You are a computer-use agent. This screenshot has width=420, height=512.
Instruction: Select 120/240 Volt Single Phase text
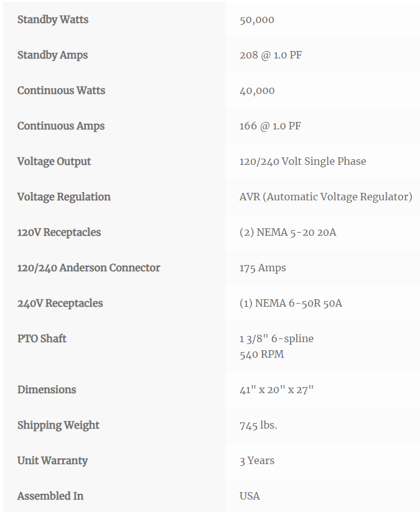click(x=302, y=161)
